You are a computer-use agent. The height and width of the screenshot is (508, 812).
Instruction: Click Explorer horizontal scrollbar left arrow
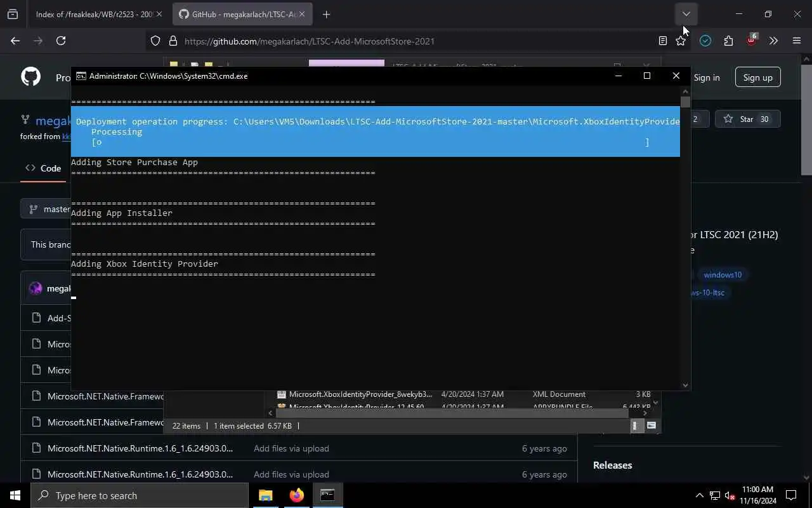point(271,413)
